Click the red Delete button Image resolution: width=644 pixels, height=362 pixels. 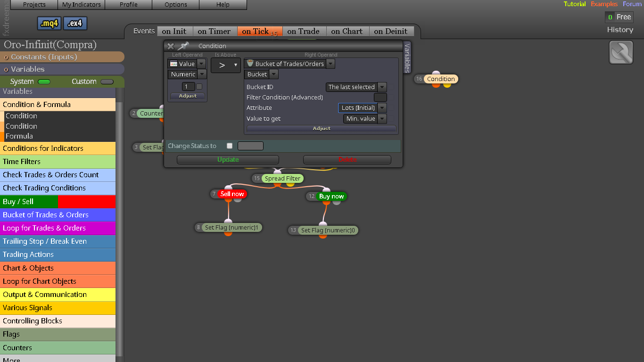pyautogui.click(x=347, y=160)
